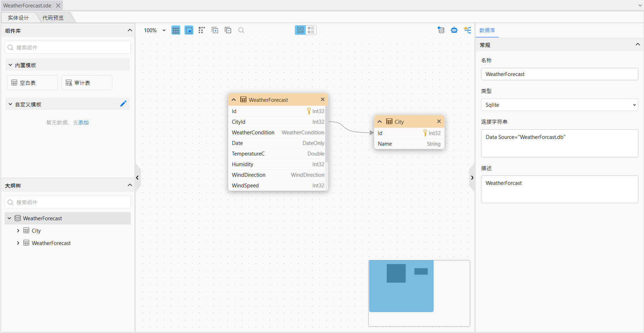The image size is (644, 333).
Task: Click the WeatherForecast table vertical scrollbar
Action: coord(327,134)
